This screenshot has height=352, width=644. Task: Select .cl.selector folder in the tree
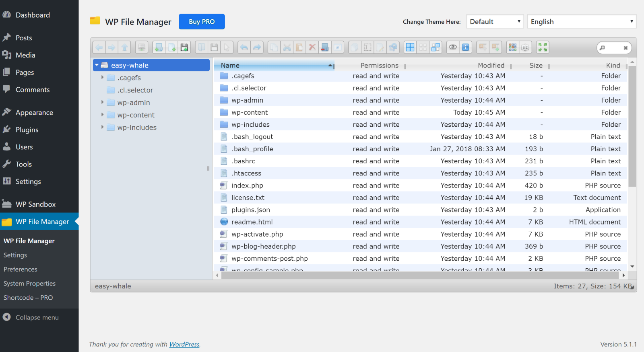135,90
